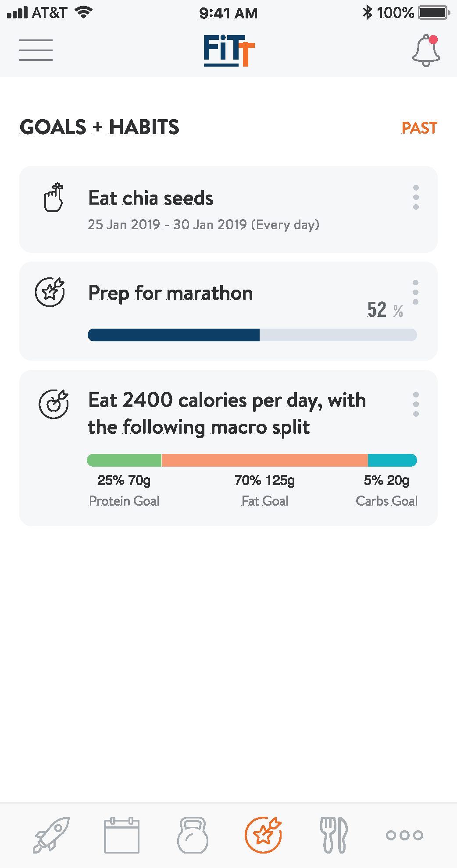Open the Eat 2400 calories goal title
Viewport: 457px width, 868px height.
pos(227,414)
